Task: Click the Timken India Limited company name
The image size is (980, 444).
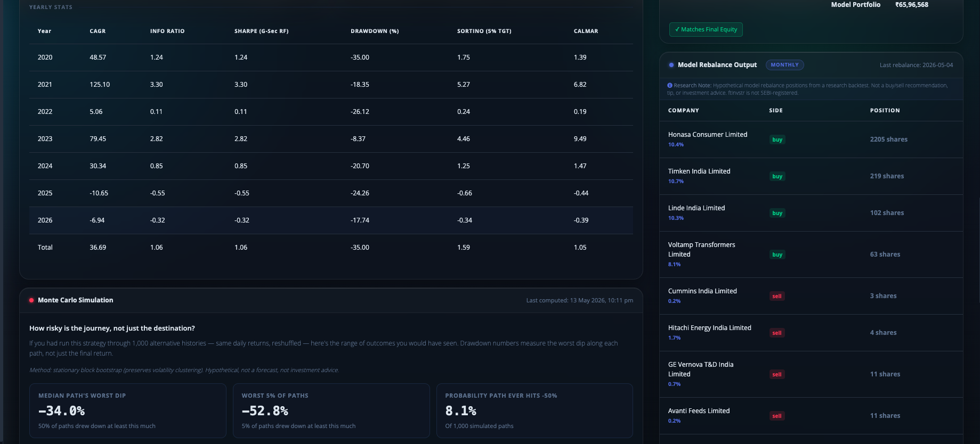Action: pos(699,171)
